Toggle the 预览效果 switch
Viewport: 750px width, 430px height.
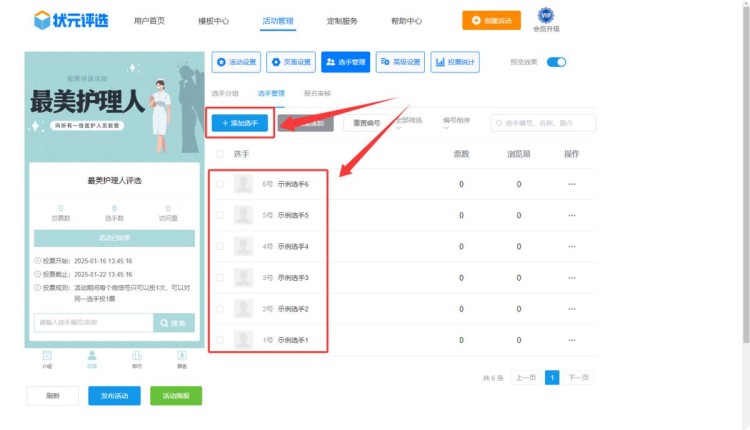tap(556, 62)
